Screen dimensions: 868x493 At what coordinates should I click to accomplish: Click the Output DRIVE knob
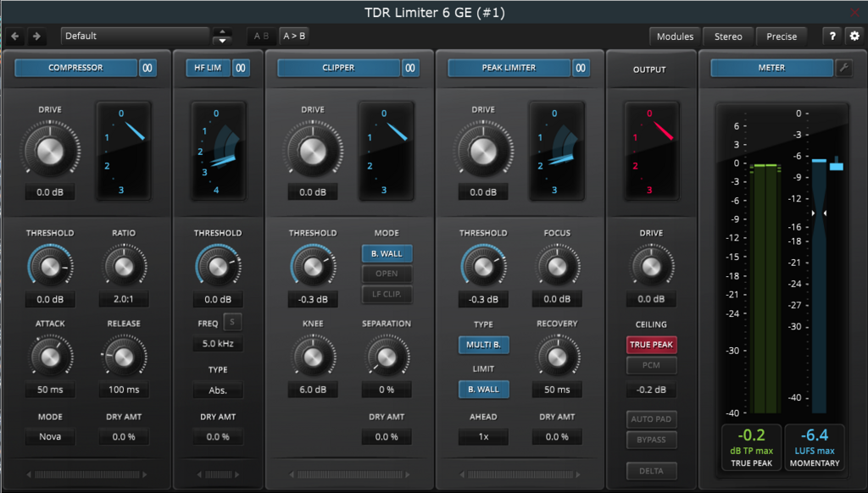click(x=651, y=267)
